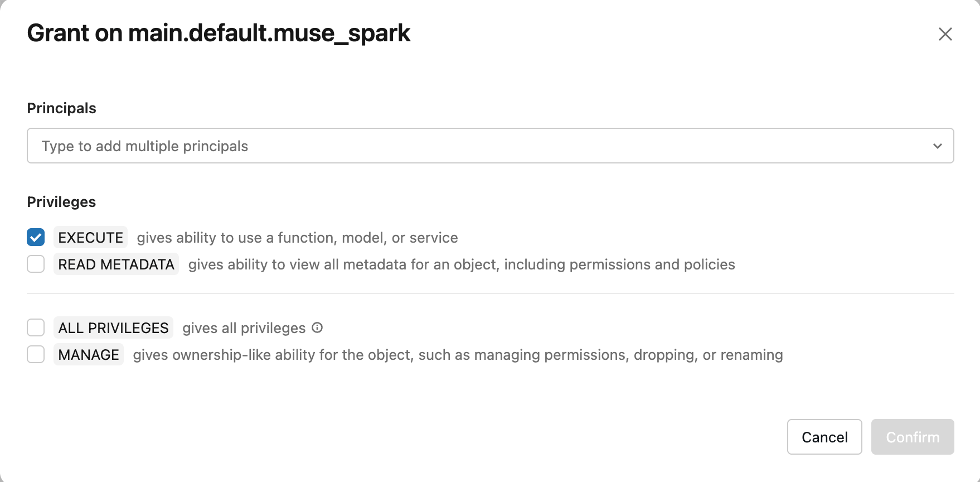The height and width of the screenshot is (482, 980).
Task: Click the READ METADATA description about permissions and policies
Action: (x=462, y=264)
